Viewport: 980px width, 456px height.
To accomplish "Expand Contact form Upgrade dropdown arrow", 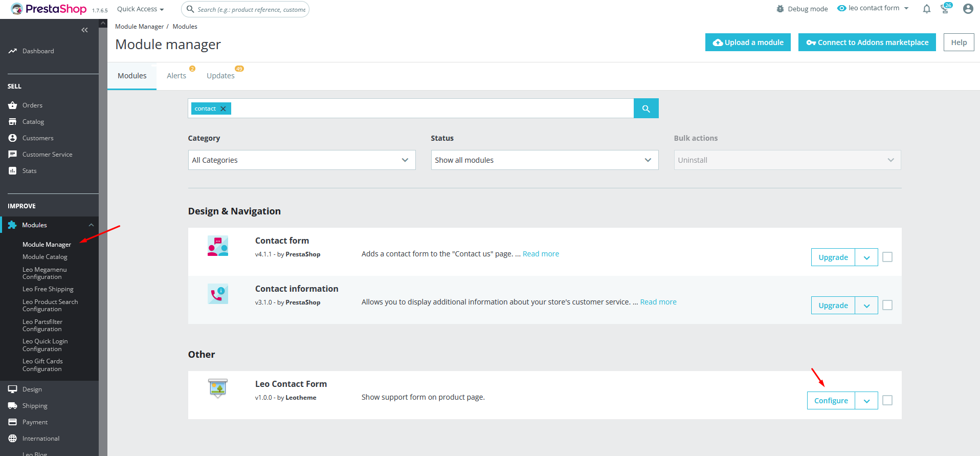I will click(866, 257).
